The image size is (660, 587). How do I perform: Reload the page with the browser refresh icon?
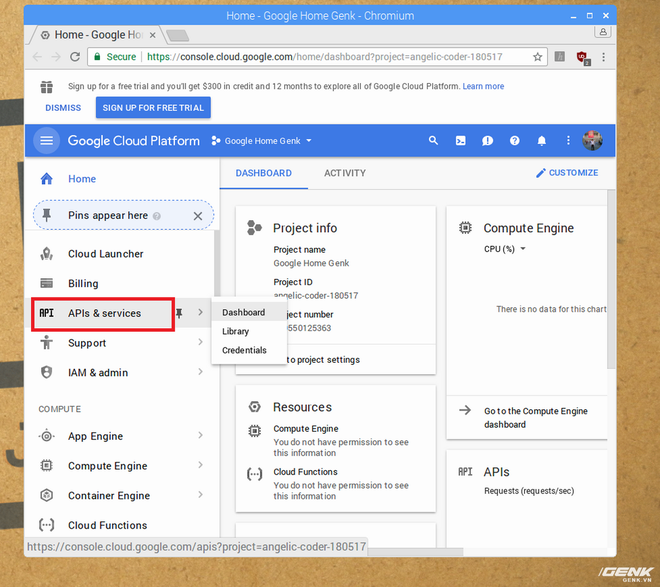(75, 56)
